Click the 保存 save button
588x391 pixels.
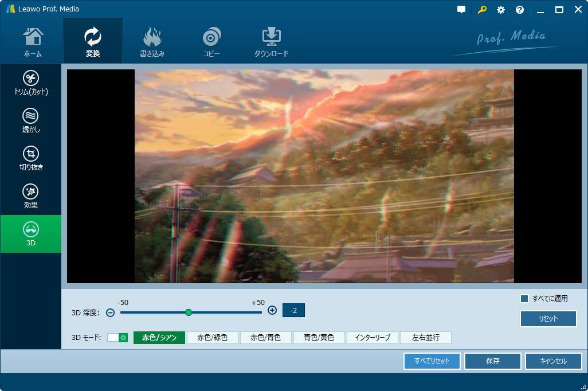click(493, 361)
